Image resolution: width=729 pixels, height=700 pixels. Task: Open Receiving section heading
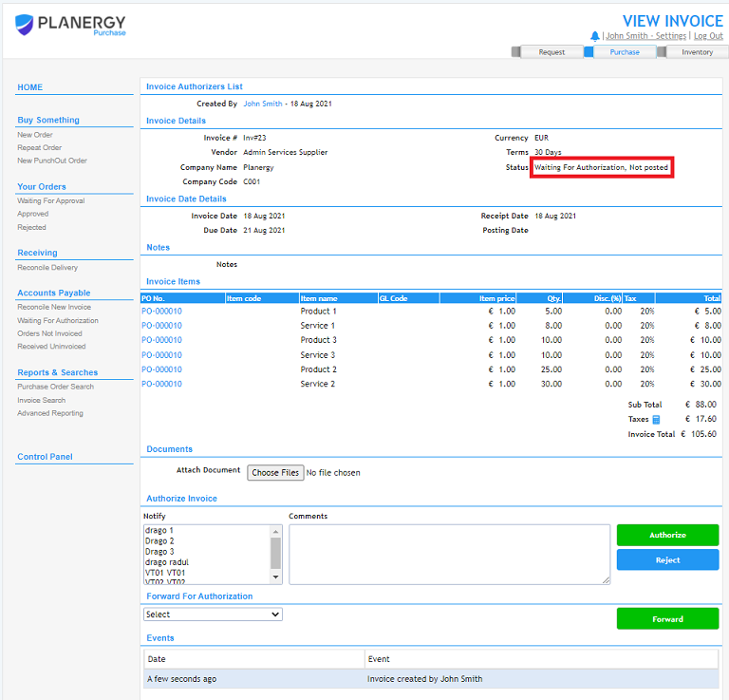click(37, 253)
